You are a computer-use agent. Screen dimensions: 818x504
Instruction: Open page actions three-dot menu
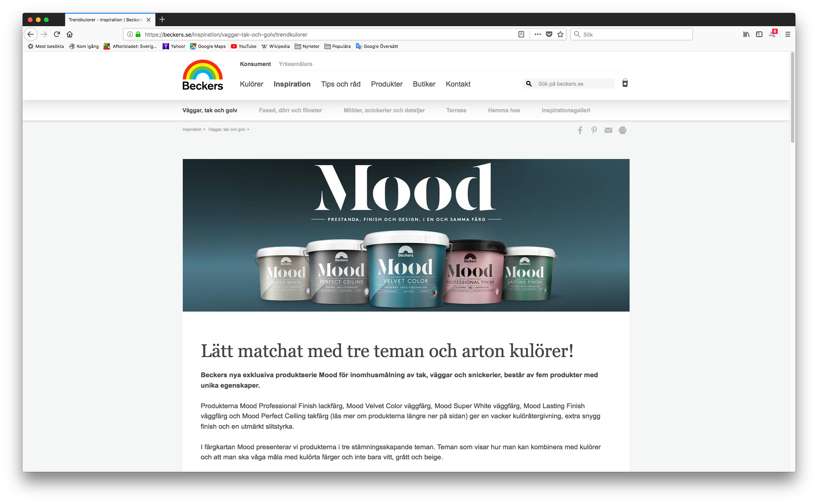537,34
